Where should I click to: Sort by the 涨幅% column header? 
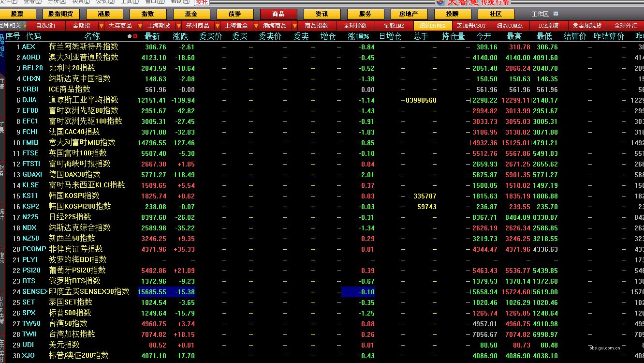coord(358,36)
